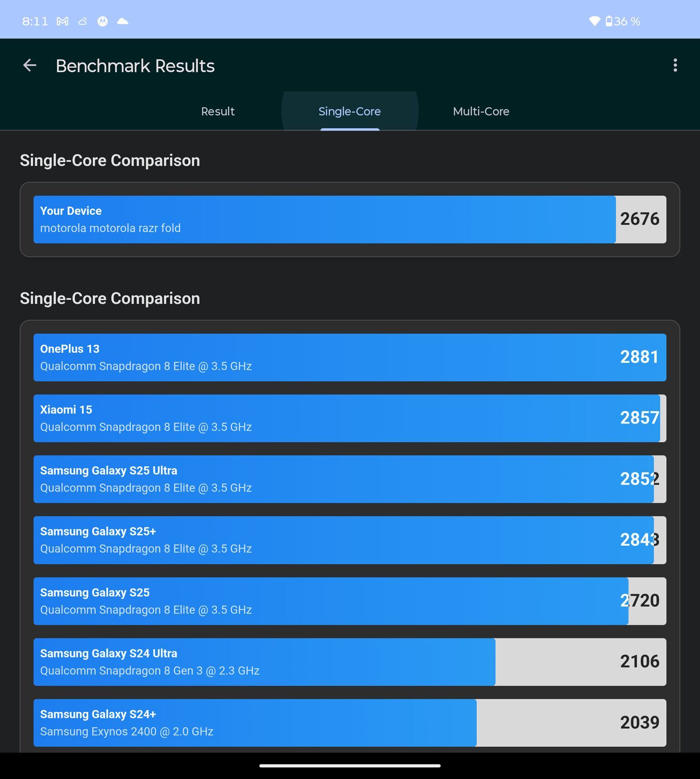Tap the Xiaomi 15 comparison row
The height and width of the screenshot is (779, 700).
pos(350,418)
